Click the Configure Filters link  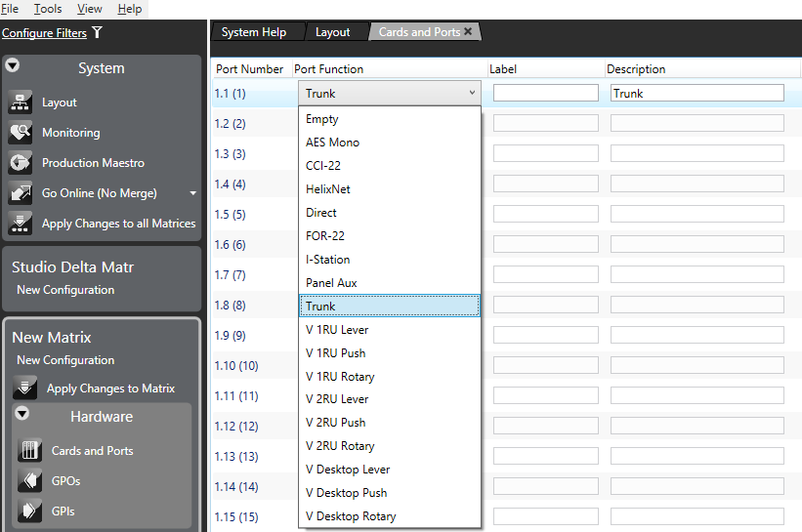click(44, 33)
